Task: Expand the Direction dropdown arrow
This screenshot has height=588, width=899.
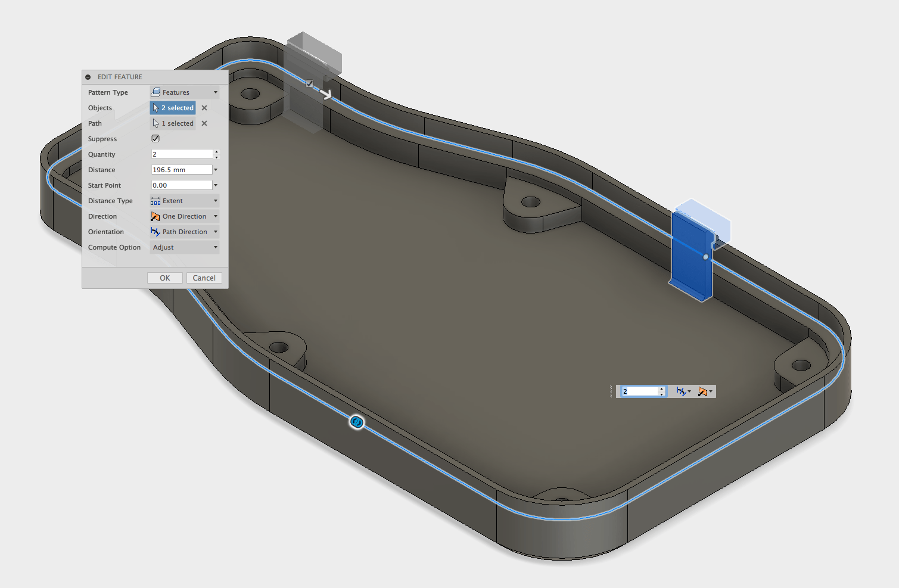Action: tap(215, 216)
